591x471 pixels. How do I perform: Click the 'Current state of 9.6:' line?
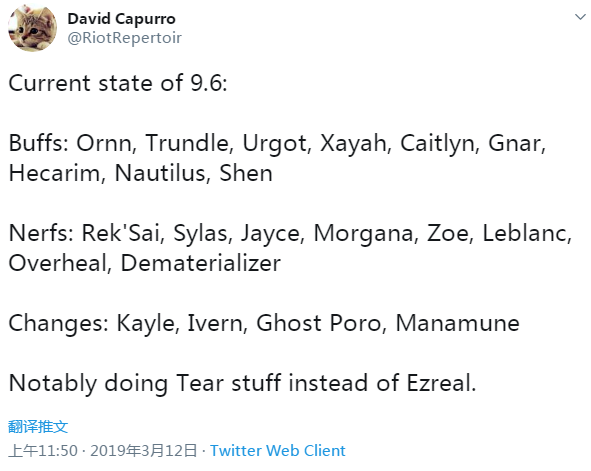coord(118,83)
